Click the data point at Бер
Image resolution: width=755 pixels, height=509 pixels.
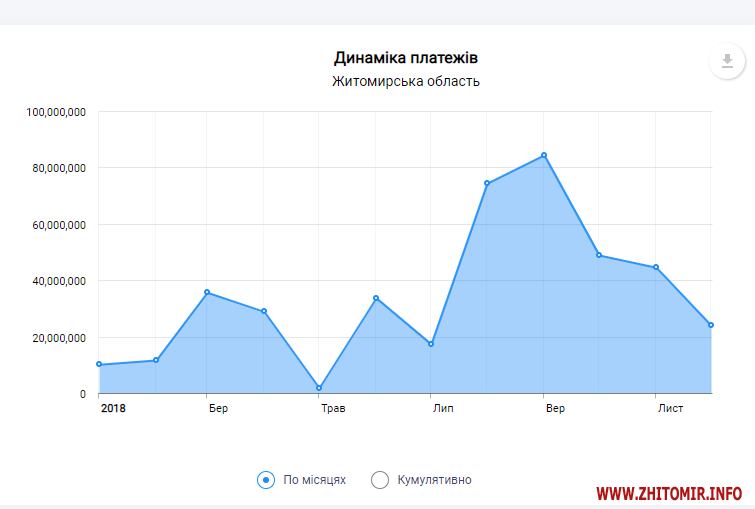click(207, 292)
